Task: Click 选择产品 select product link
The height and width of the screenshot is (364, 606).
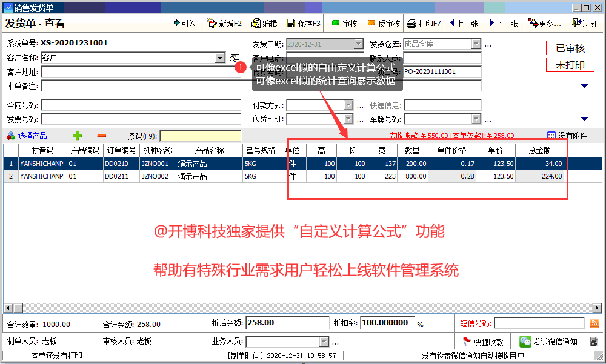Action: click(x=27, y=136)
